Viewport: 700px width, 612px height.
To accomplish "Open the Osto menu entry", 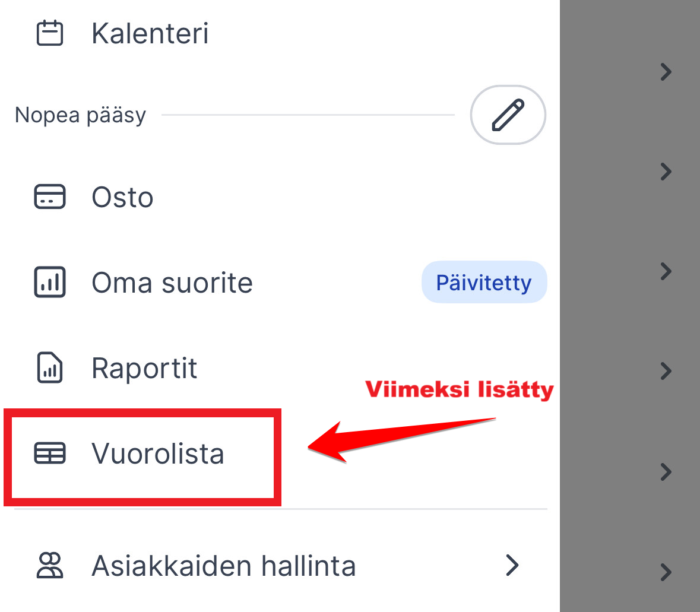I will [x=122, y=198].
